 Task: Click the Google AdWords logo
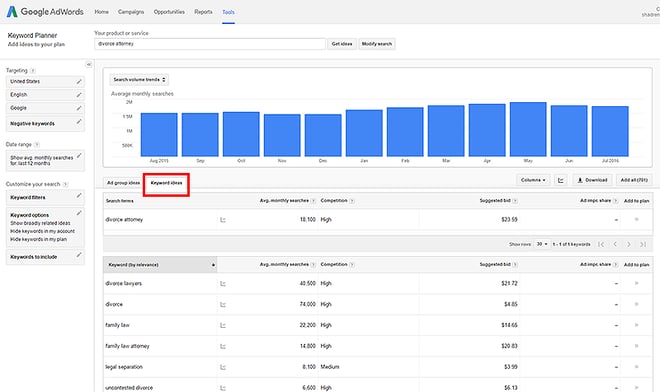pyautogui.click(x=45, y=12)
